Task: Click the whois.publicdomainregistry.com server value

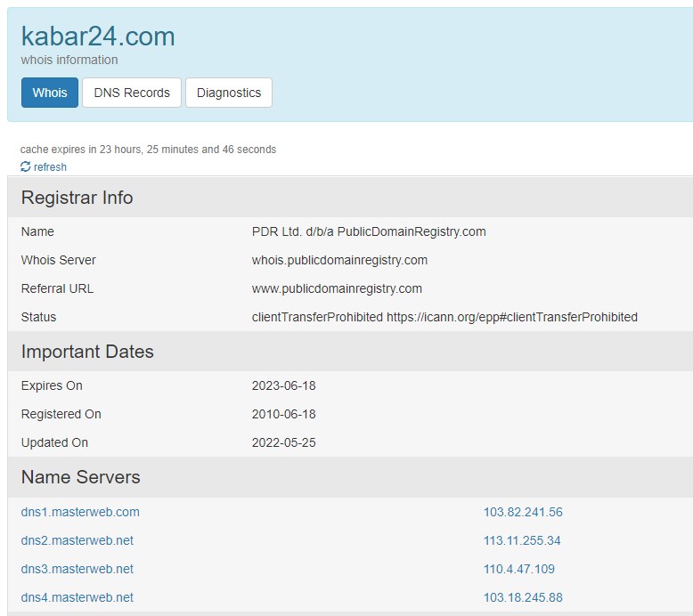Action: pyautogui.click(x=339, y=260)
